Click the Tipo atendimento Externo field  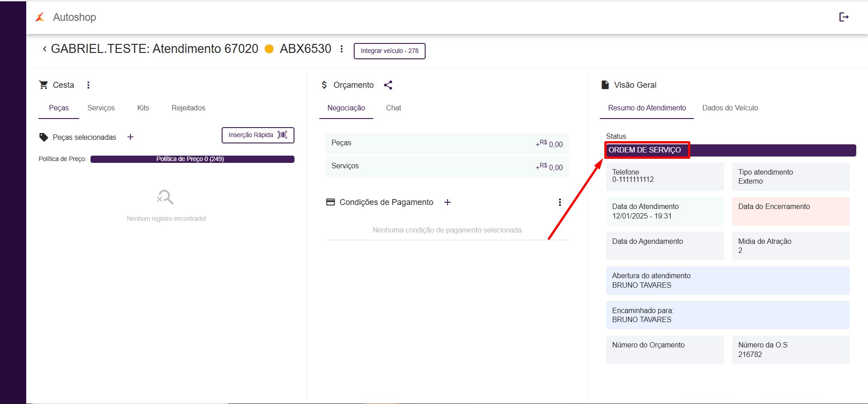click(x=791, y=176)
